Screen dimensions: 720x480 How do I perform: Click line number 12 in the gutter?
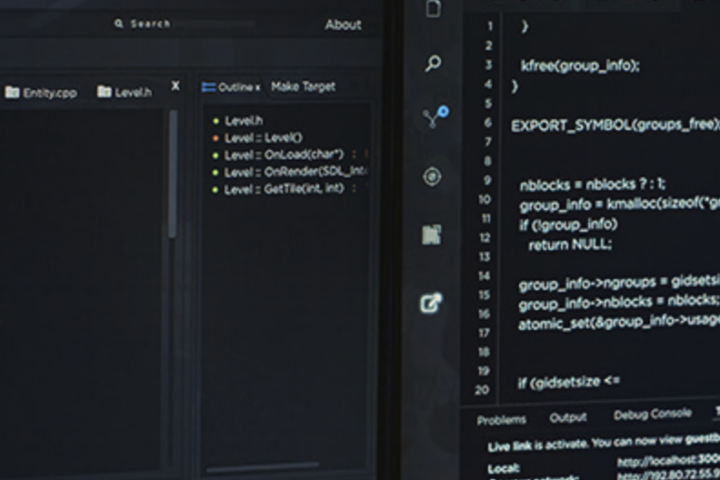[x=485, y=238]
